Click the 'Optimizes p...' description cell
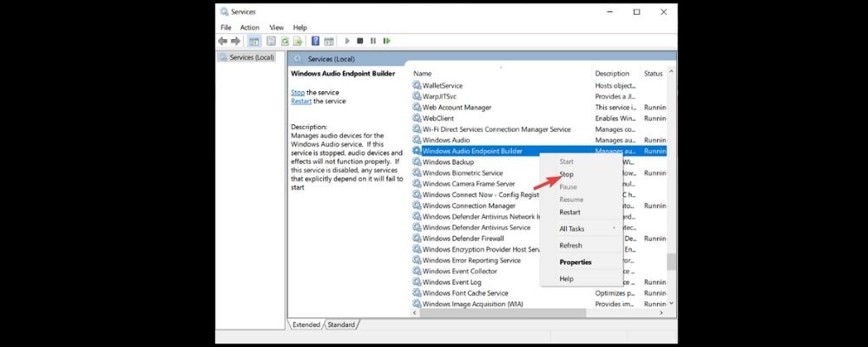Image resolution: width=868 pixels, height=347 pixels. point(615,293)
